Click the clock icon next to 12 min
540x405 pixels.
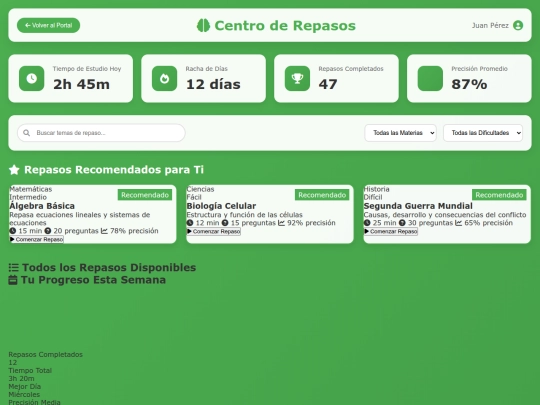click(190, 223)
